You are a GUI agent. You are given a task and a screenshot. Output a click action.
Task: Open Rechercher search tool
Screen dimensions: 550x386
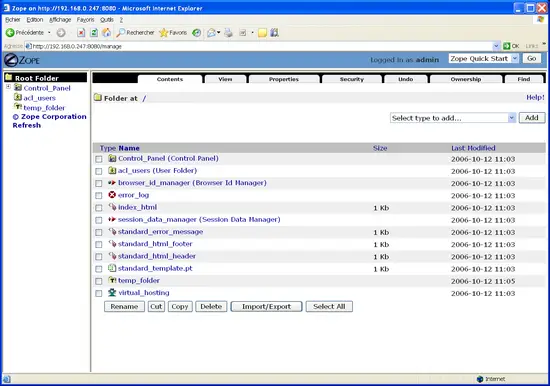(x=135, y=33)
